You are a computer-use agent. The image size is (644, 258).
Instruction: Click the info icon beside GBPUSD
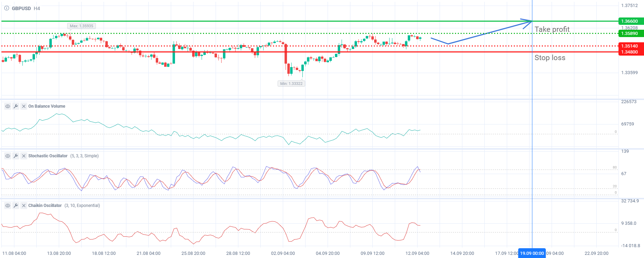click(x=7, y=8)
